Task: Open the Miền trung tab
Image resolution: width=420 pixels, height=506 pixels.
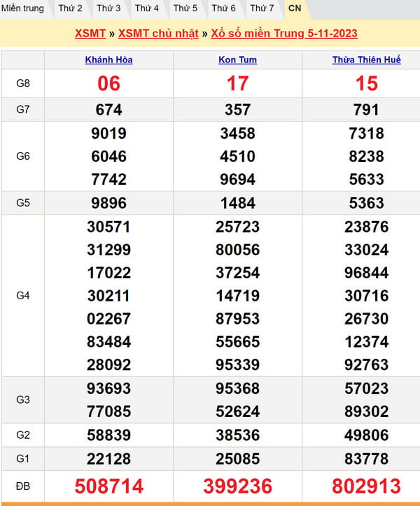Action: click(x=22, y=8)
